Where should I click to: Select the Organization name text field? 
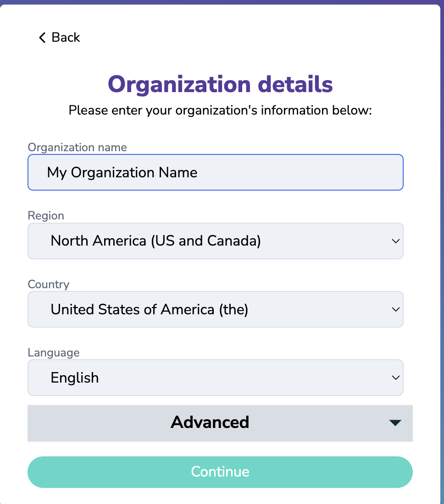216,172
